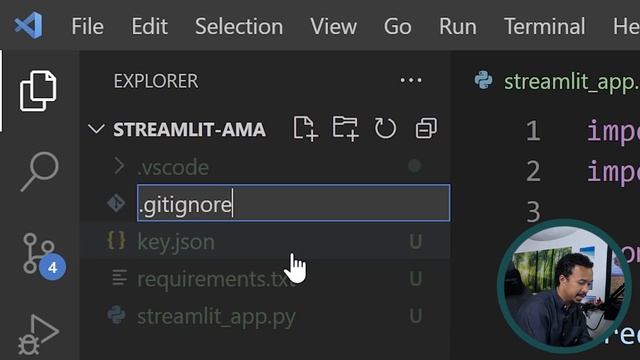Switch to the streamlit_app.py editor tab
Image resolution: width=640 pixels, height=360 pixels.
(x=557, y=81)
